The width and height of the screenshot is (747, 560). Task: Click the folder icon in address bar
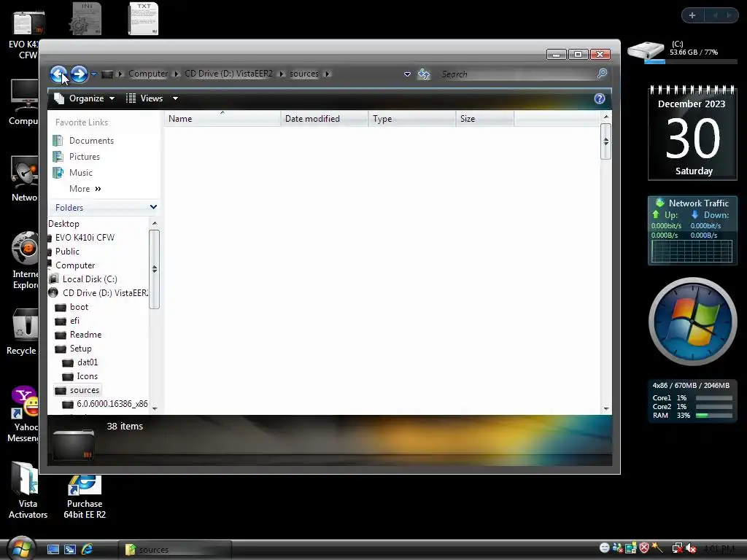pos(107,74)
